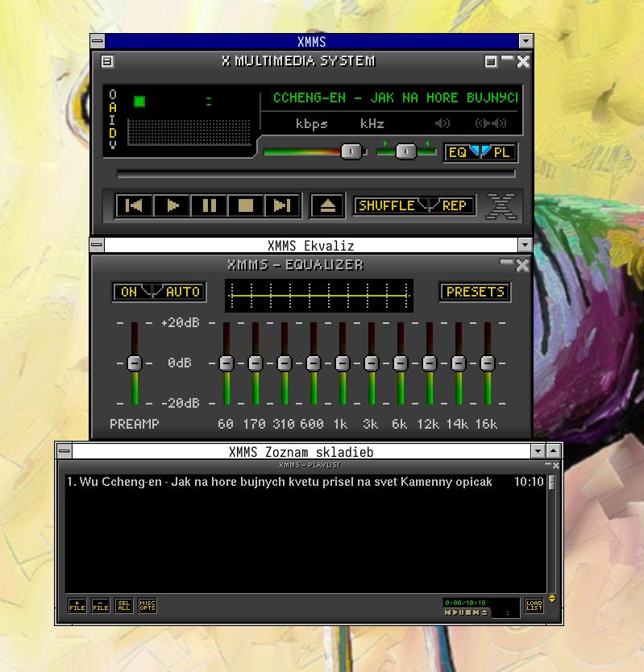Toggle equalizer AUTO mode

click(180, 292)
